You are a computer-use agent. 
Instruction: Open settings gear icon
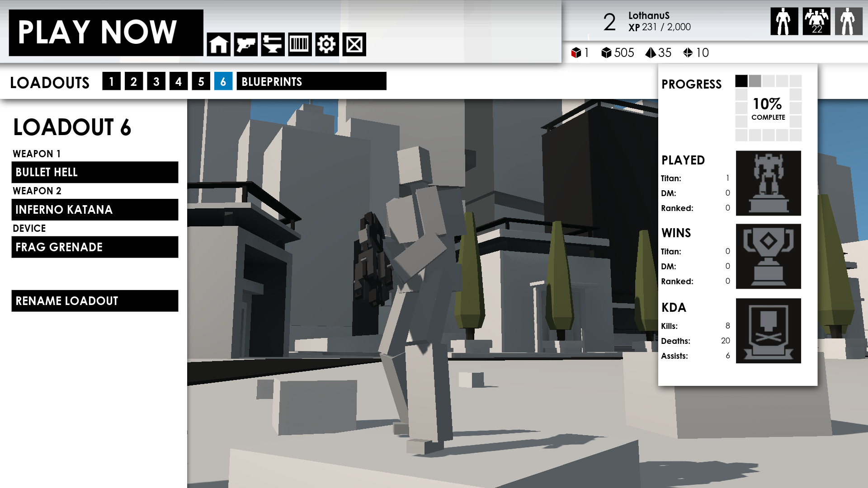[327, 44]
